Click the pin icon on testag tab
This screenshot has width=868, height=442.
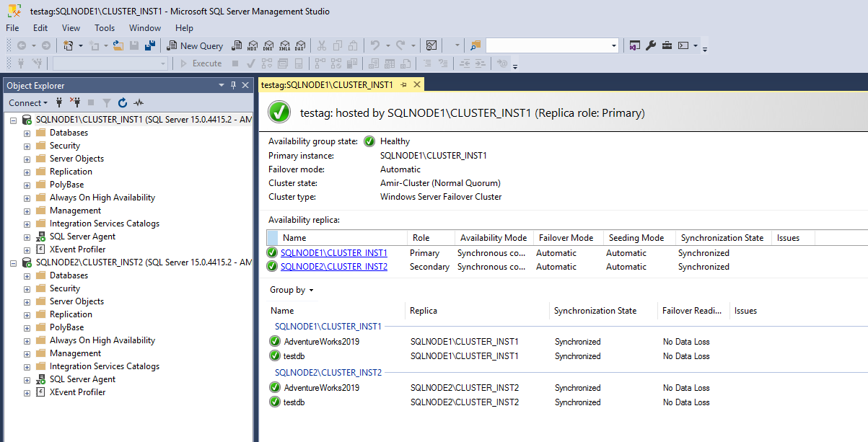coord(403,85)
